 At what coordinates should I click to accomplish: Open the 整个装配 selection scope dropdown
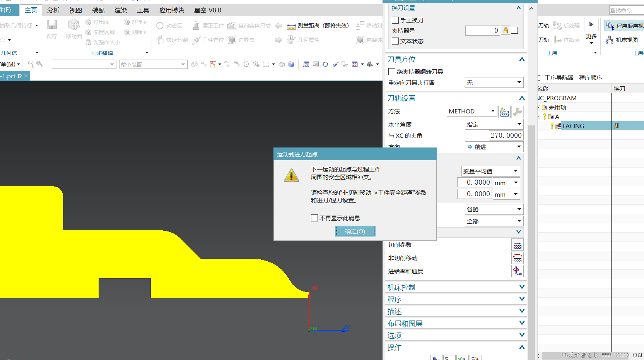pos(153,64)
